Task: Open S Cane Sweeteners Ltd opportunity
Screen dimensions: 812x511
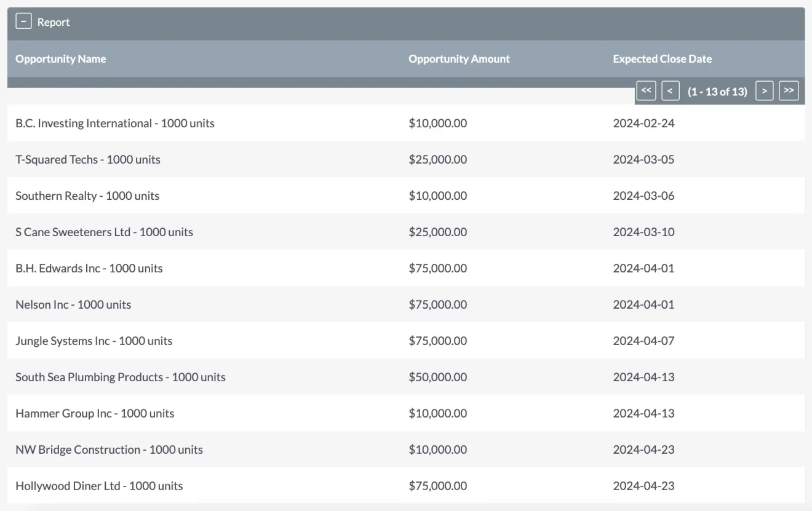Action: click(104, 232)
